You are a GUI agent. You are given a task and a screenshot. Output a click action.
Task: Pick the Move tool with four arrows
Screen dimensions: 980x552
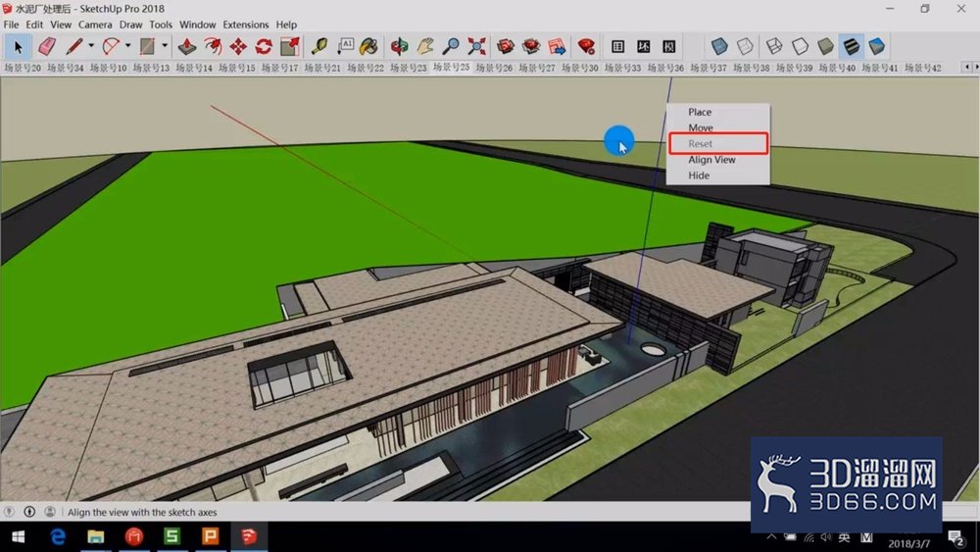coord(238,47)
